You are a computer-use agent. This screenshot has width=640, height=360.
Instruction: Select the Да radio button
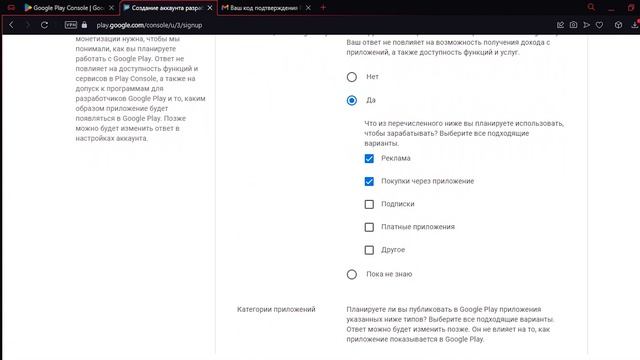pyautogui.click(x=351, y=100)
